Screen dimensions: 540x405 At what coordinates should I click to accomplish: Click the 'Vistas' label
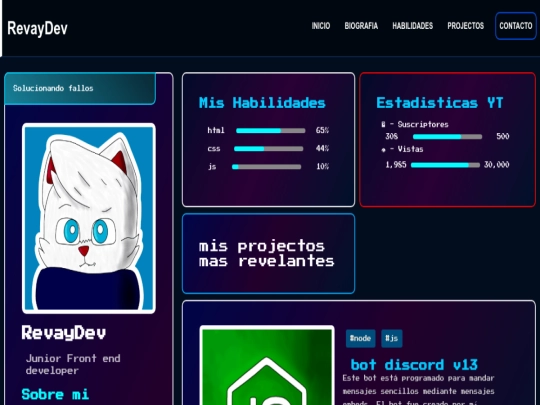410,149
